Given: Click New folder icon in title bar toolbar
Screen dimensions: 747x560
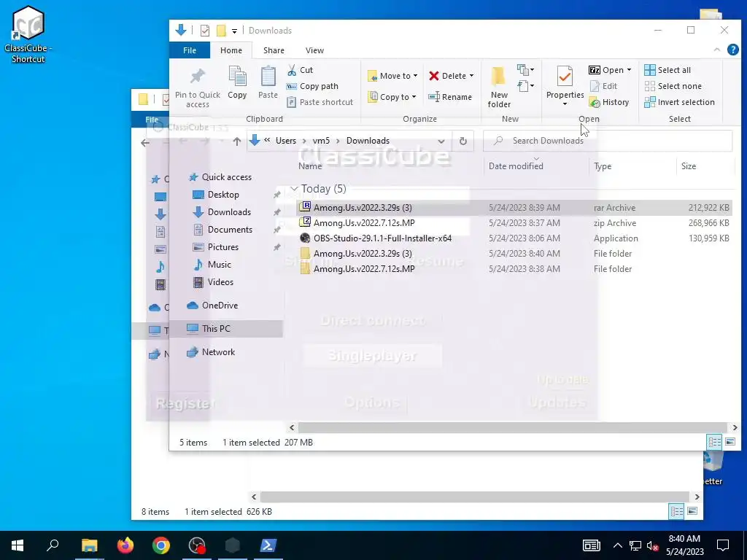Looking at the screenshot, I should point(221,31).
